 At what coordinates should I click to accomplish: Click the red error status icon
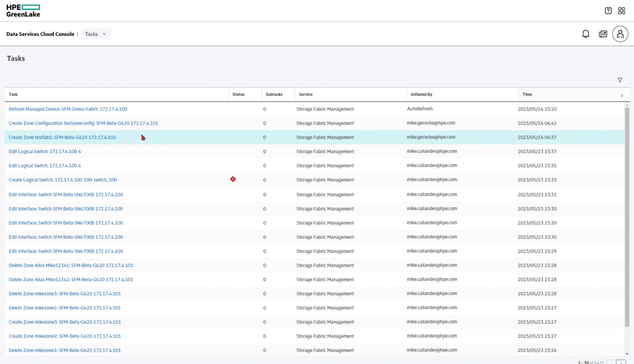(x=233, y=179)
